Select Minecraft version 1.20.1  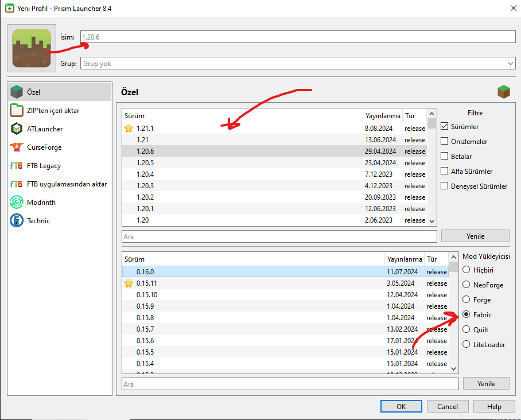point(275,209)
